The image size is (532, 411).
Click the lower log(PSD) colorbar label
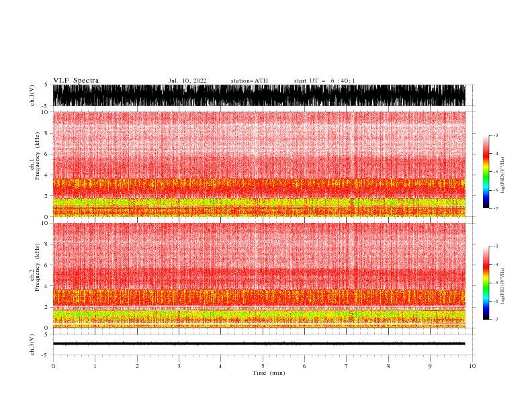(502, 286)
